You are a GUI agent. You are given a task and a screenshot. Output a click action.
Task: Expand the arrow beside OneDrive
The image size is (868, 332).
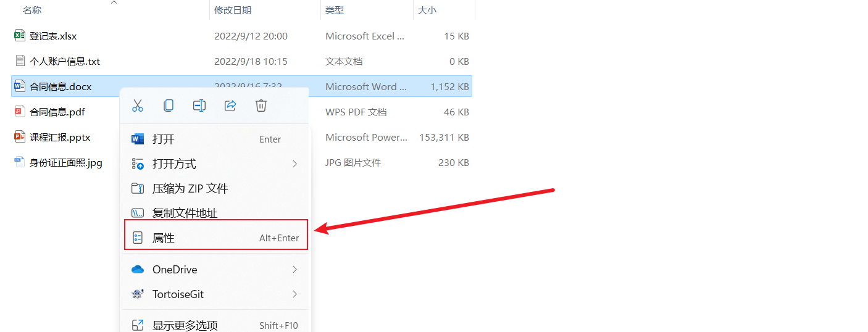294,270
